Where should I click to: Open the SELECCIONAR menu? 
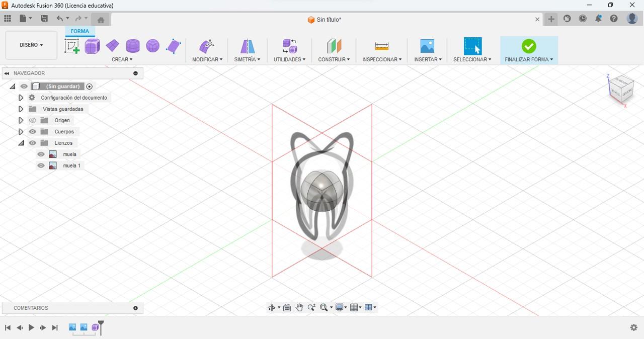pyautogui.click(x=472, y=59)
